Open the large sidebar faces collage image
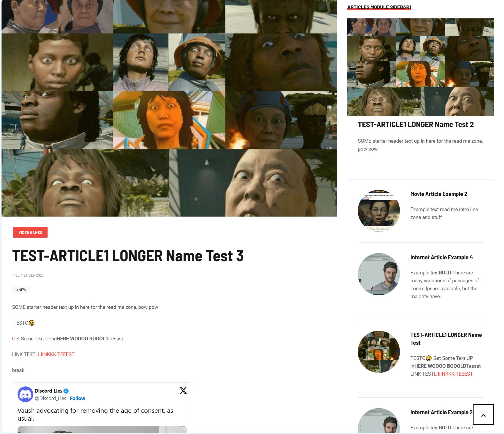This screenshot has height=434, width=504. click(x=420, y=67)
